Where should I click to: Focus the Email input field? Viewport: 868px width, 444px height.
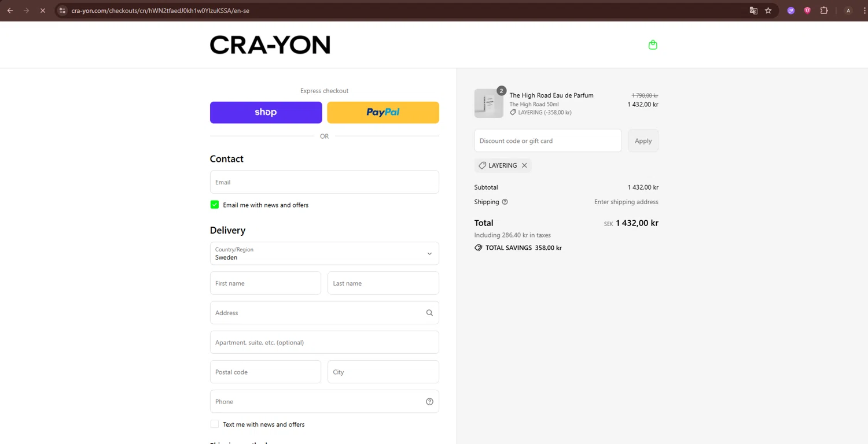click(324, 182)
